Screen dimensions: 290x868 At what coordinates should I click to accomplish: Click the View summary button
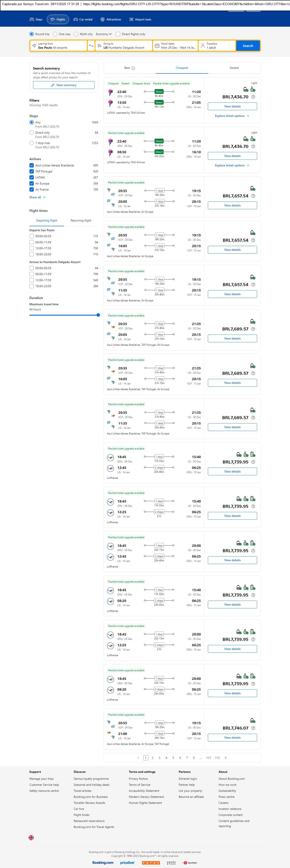pos(64,85)
